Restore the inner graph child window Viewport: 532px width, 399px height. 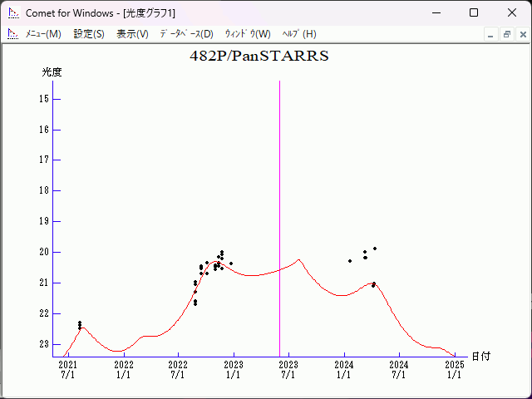[506, 34]
